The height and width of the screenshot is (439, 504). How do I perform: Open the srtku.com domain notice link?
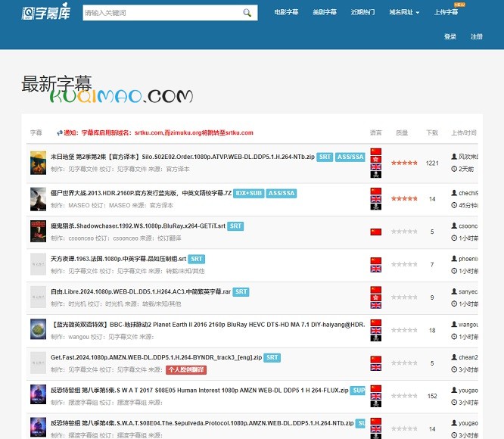pyautogui.click(x=158, y=132)
